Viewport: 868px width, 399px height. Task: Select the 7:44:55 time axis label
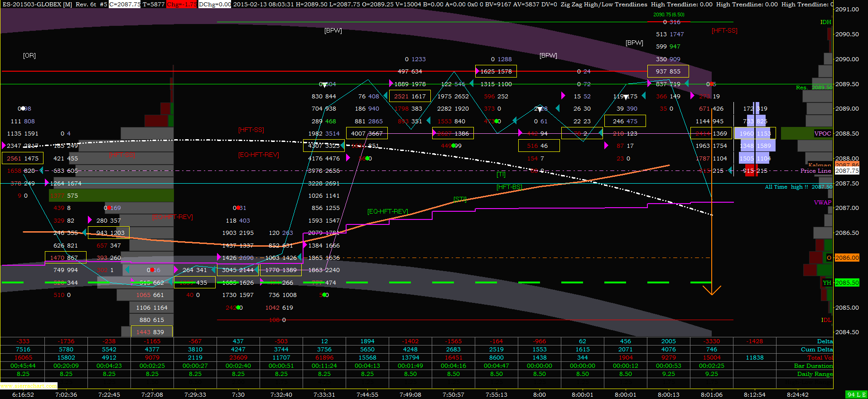[x=367, y=394]
